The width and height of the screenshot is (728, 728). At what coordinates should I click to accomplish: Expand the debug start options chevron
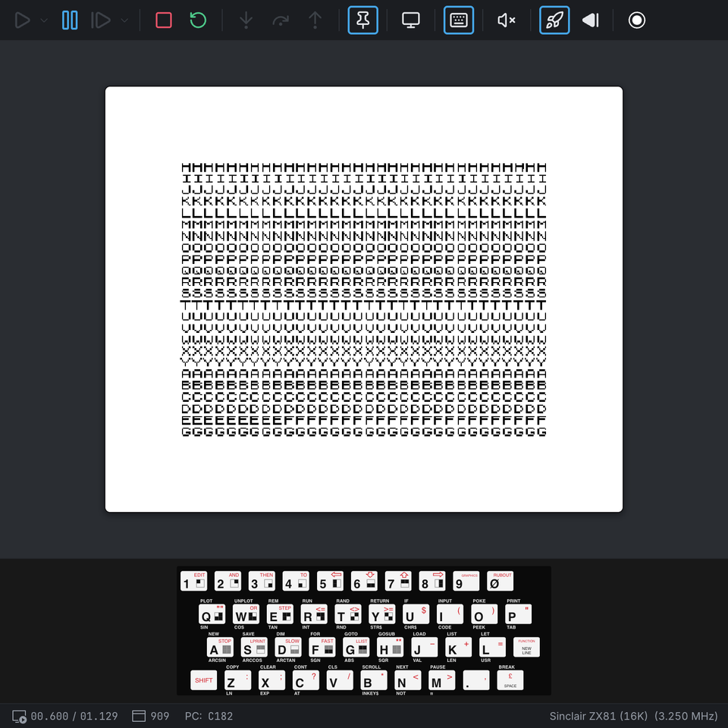(124, 20)
